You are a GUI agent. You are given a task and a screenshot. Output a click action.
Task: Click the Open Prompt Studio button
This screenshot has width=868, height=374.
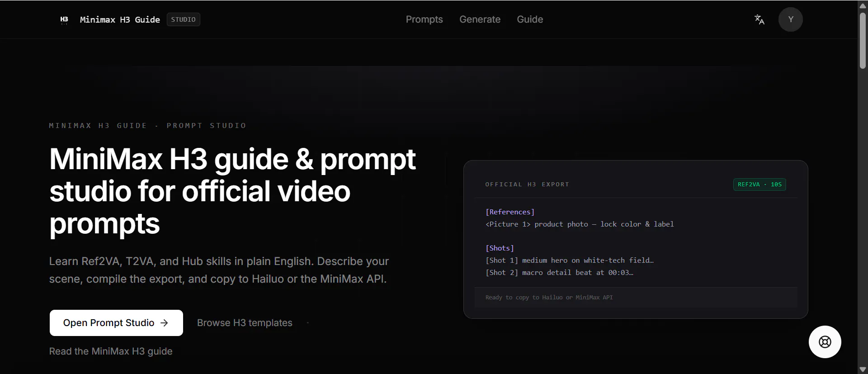click(116, 323)
